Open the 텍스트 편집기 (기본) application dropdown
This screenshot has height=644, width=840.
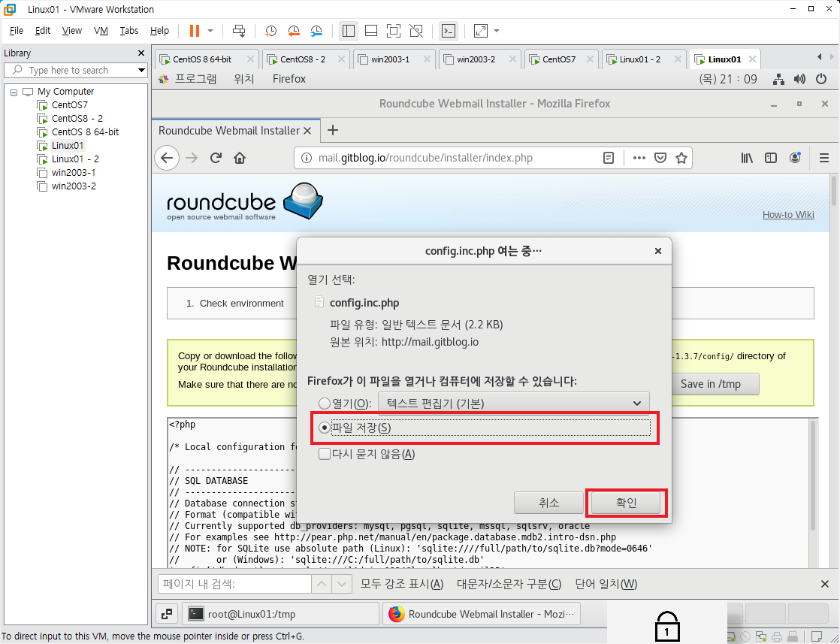514,403
